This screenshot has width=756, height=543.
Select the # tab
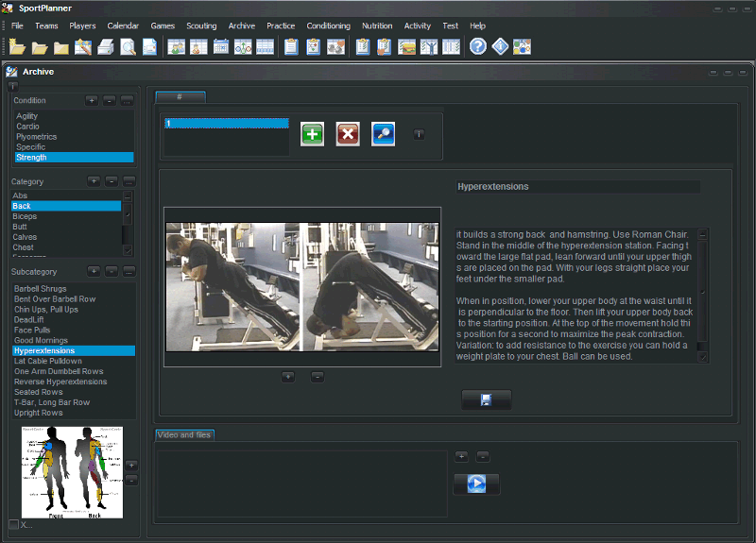pos(180,97)
